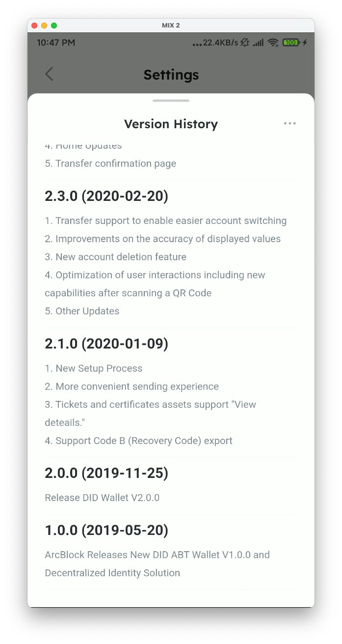Tap the New account deletion feature entry
Viewport: 342px width, 644px height.
tap(116, 257)
